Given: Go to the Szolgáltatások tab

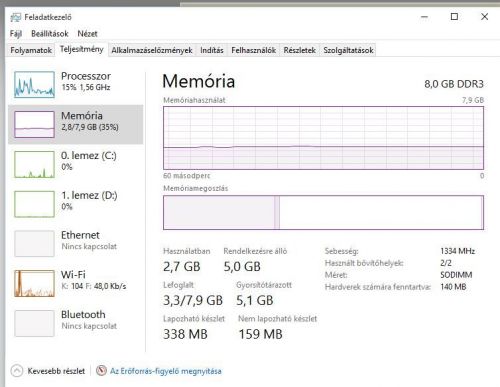Looking at the screenshot, I should (348, 50).
